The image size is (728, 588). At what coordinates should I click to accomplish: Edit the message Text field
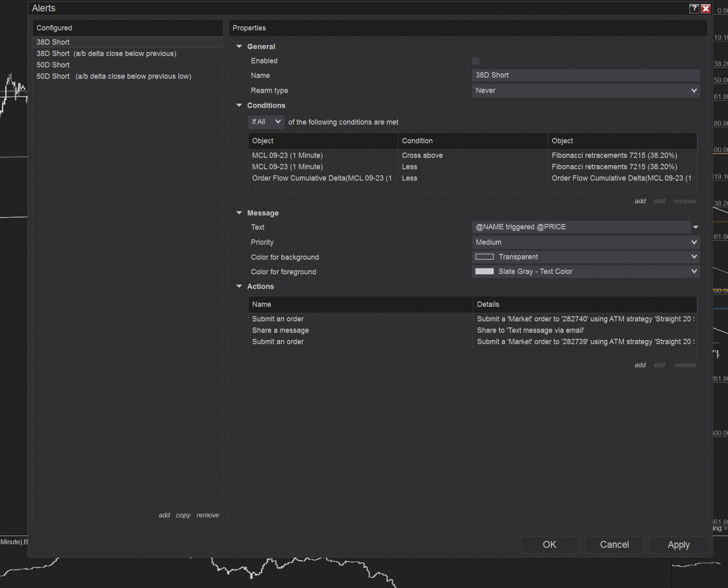(581, 227)
